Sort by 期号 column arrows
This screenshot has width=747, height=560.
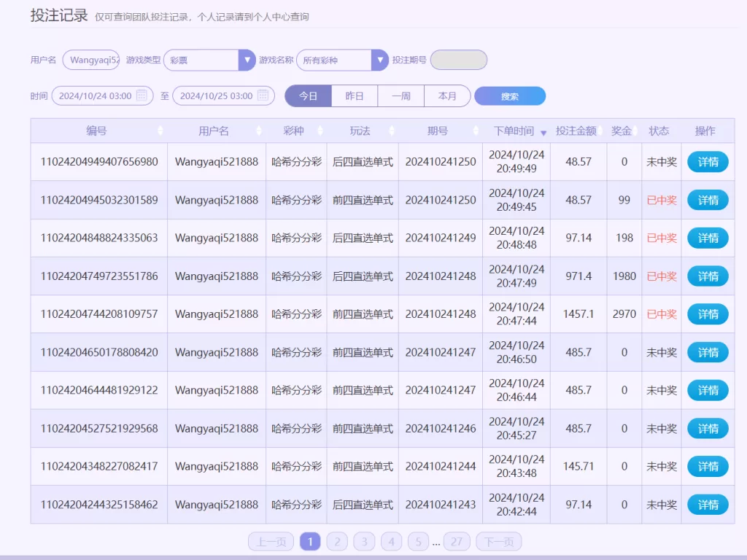click(x=476, y=131)
